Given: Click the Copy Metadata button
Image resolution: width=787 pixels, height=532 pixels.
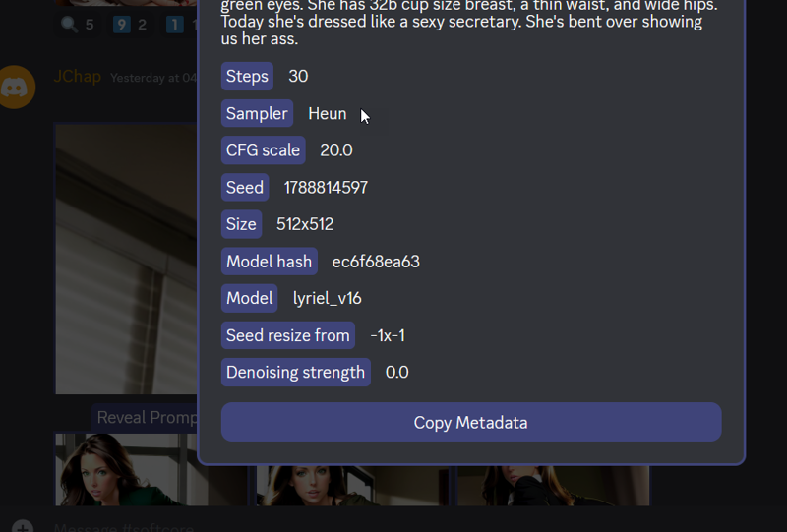Looking at the screenshot, I should (x=471, y=422).
